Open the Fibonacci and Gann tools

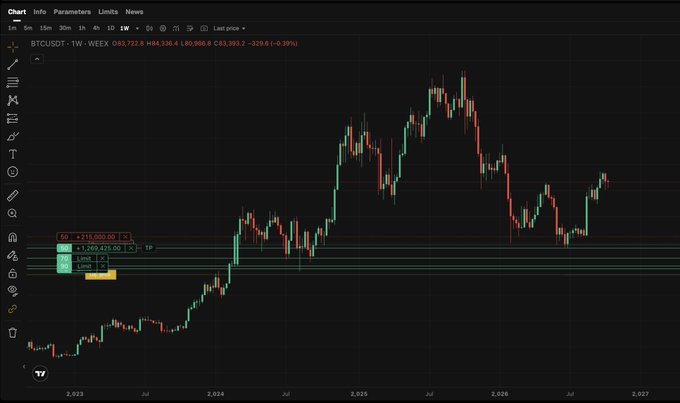click(x=13, y=82)
